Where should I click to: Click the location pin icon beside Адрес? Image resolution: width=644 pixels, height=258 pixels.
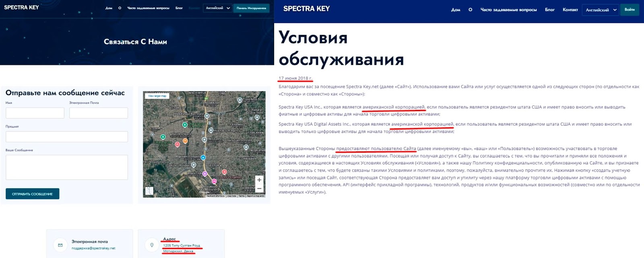[x=152, y=245]
